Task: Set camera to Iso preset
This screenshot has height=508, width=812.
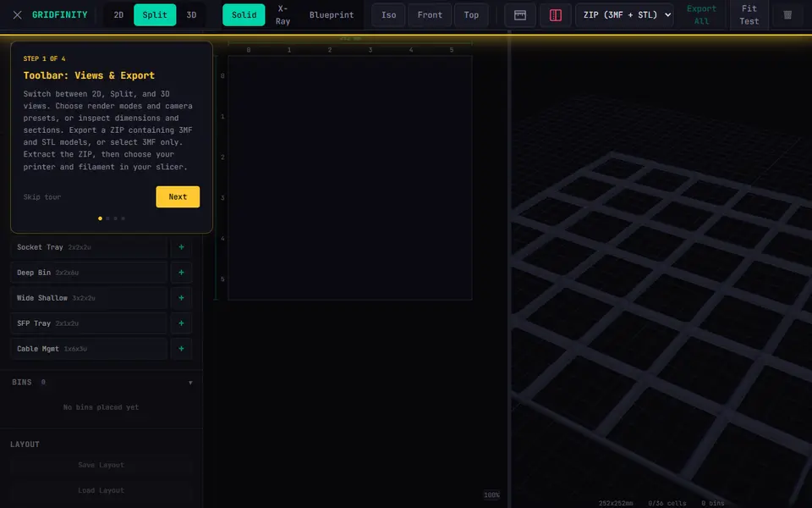Action: 389,15
